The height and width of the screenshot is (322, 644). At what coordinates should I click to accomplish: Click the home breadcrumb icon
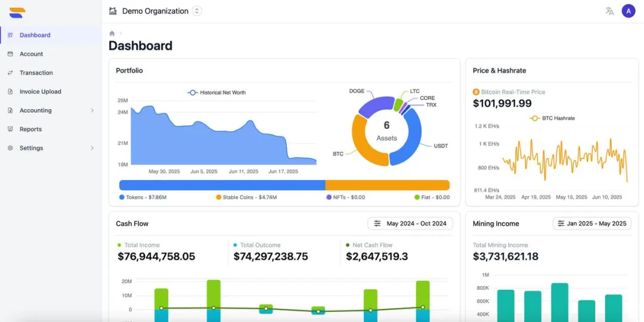pos(112,33)
